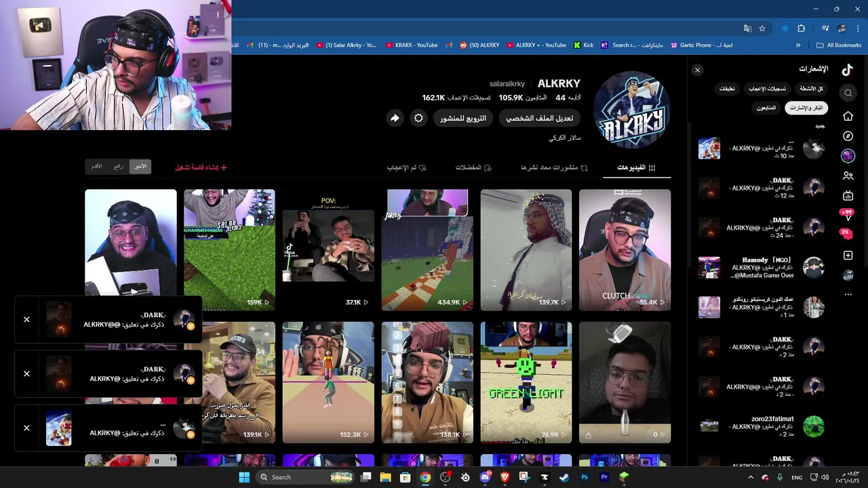The image size is (868, 488).
Task: Sort videos by 'رائج'
Action: 119,166
